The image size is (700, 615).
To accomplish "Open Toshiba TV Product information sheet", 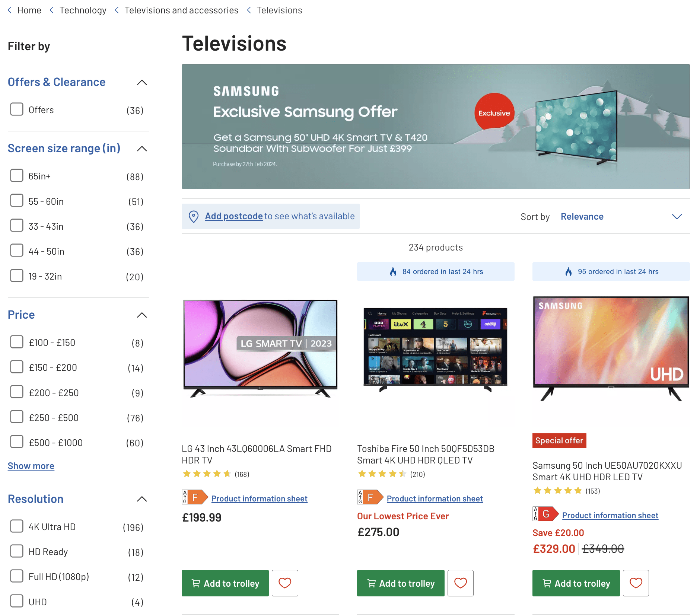I will point(435,498).
